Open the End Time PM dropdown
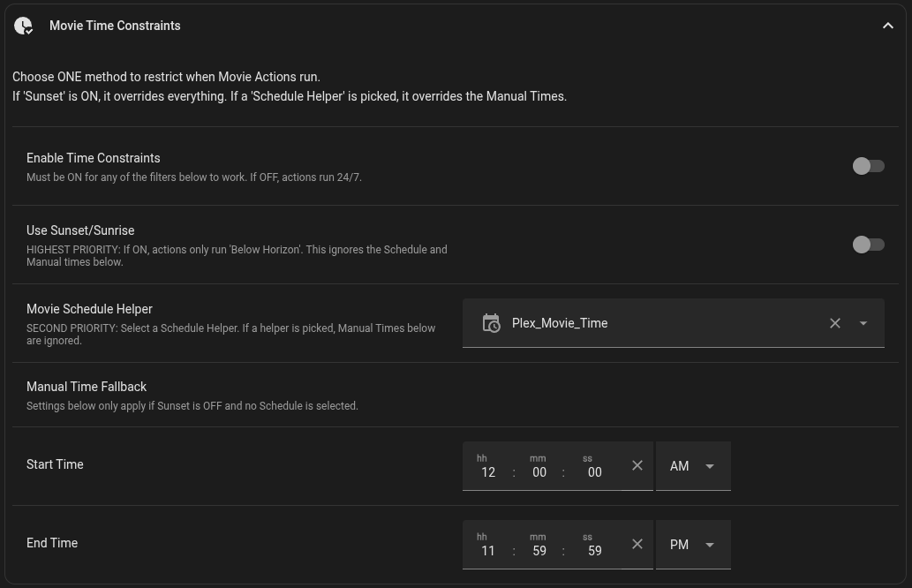 click(x=693, y=545)
